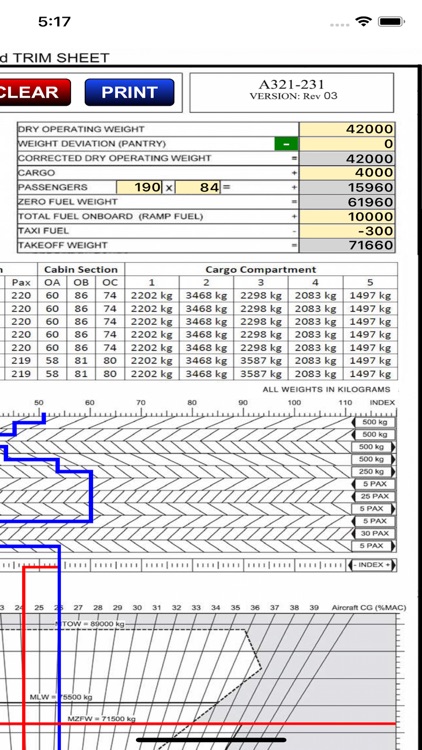
Task: Edit the Taxi Fuel field showing -300
Action: 347,231
